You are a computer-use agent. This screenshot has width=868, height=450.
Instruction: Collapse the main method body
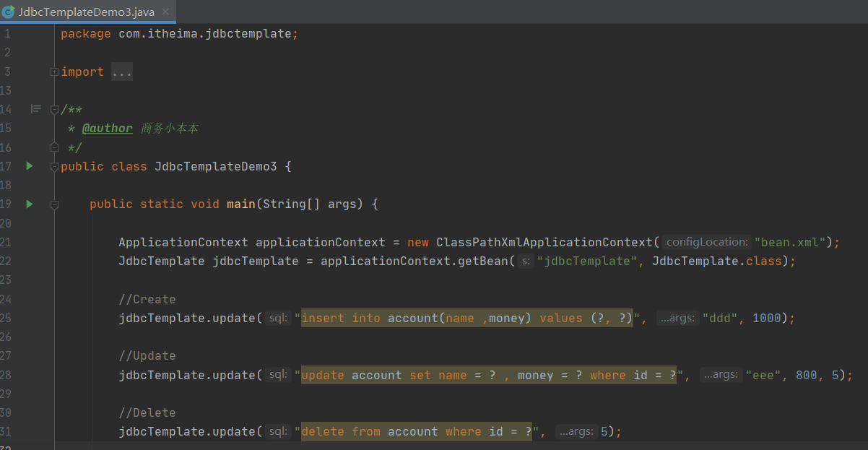point(54,204)
